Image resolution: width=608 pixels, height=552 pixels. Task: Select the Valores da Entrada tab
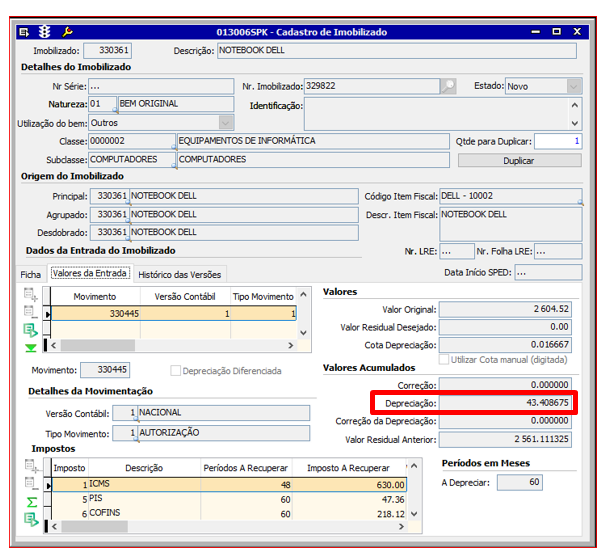[x=89, y=273]
